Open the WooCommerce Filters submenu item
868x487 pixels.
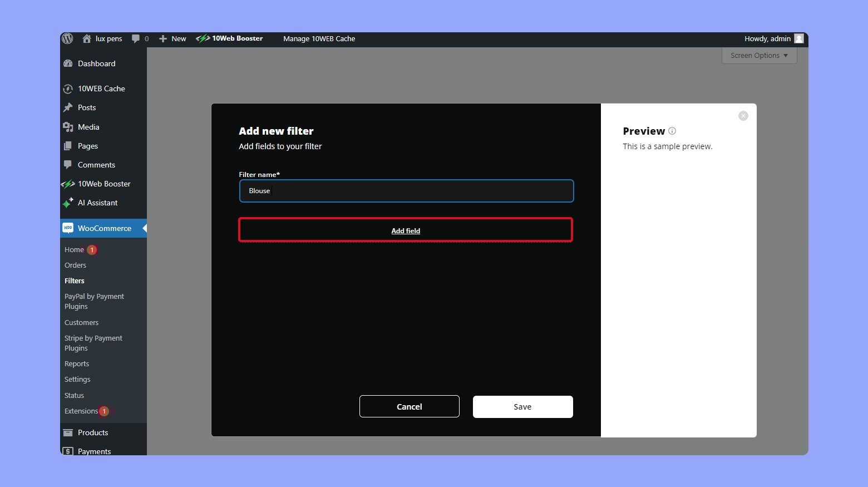[75, 281]
